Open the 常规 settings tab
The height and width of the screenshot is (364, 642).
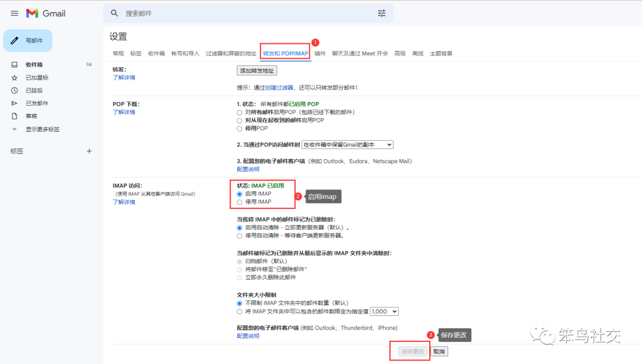coord(118,53)
